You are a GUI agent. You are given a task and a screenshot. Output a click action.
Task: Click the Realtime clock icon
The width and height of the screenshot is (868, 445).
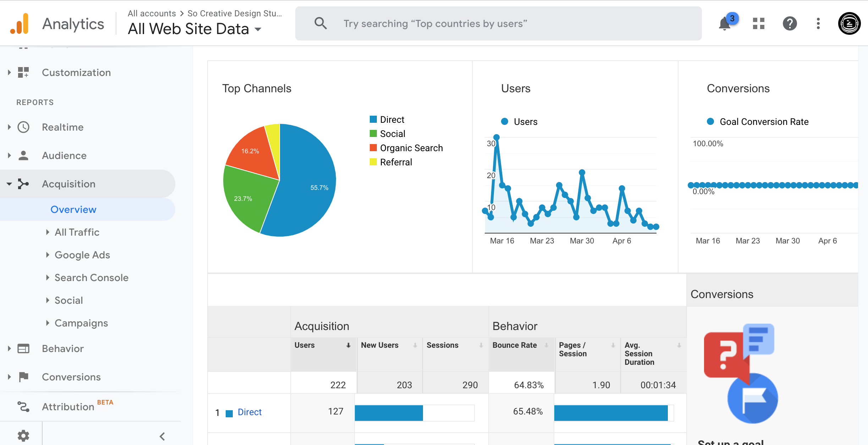pyautogui.click(x=23, y=127)
